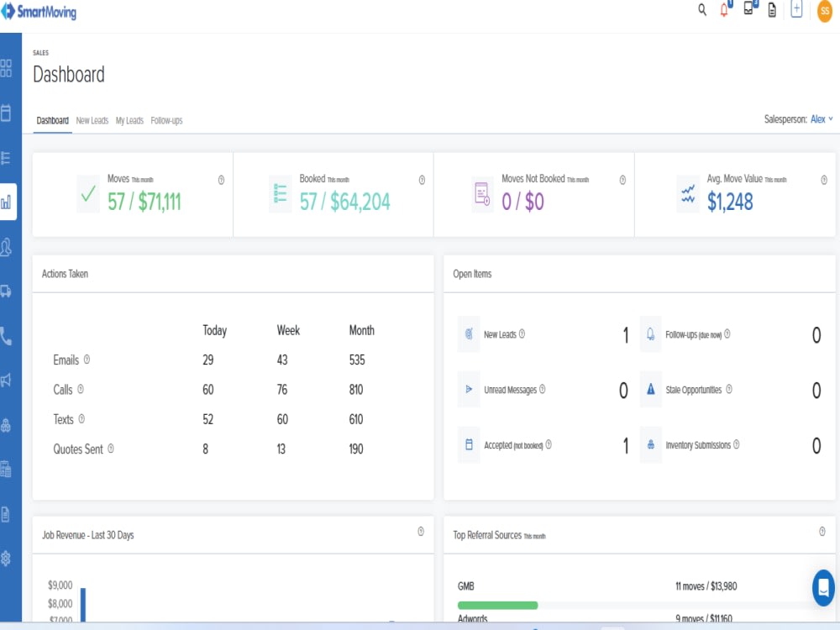Click info icon next to Calls

[x=81, y=389]
